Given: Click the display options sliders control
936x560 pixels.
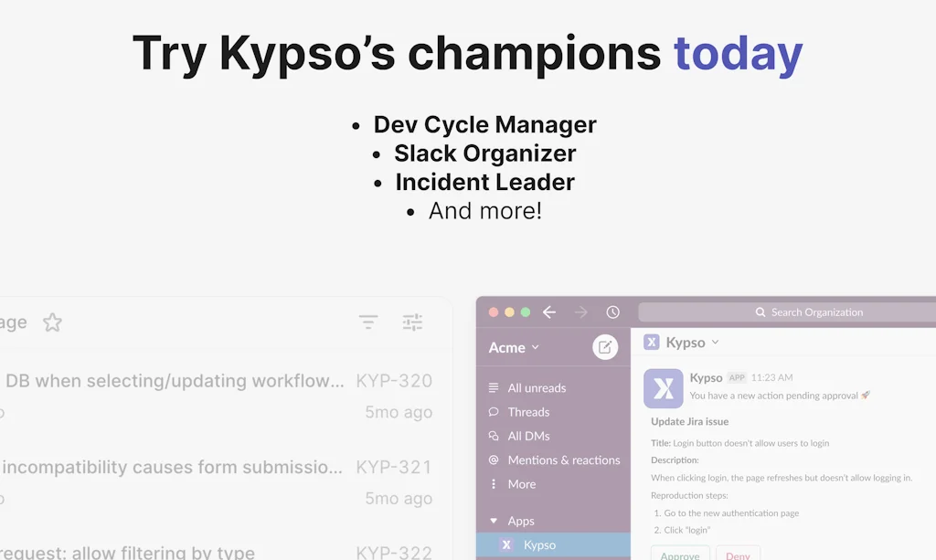Looking at the screenshot, I should 411,322.
